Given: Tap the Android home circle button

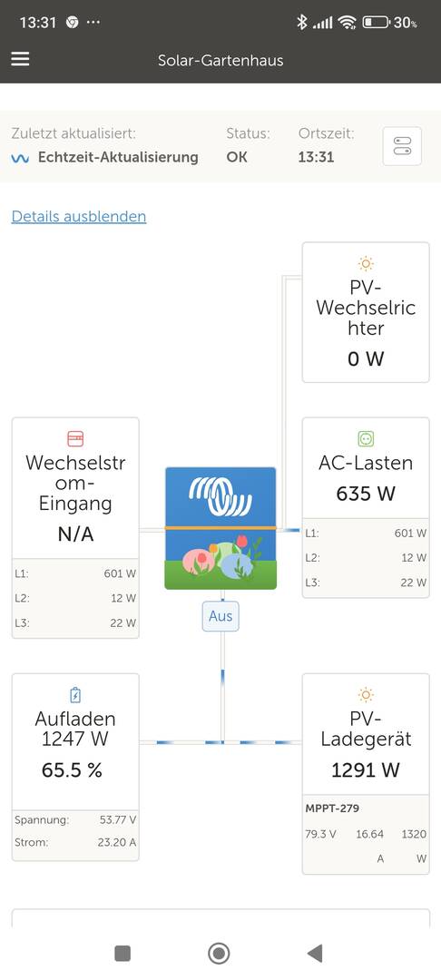Looking at the screenshot, I should (219, 953).
